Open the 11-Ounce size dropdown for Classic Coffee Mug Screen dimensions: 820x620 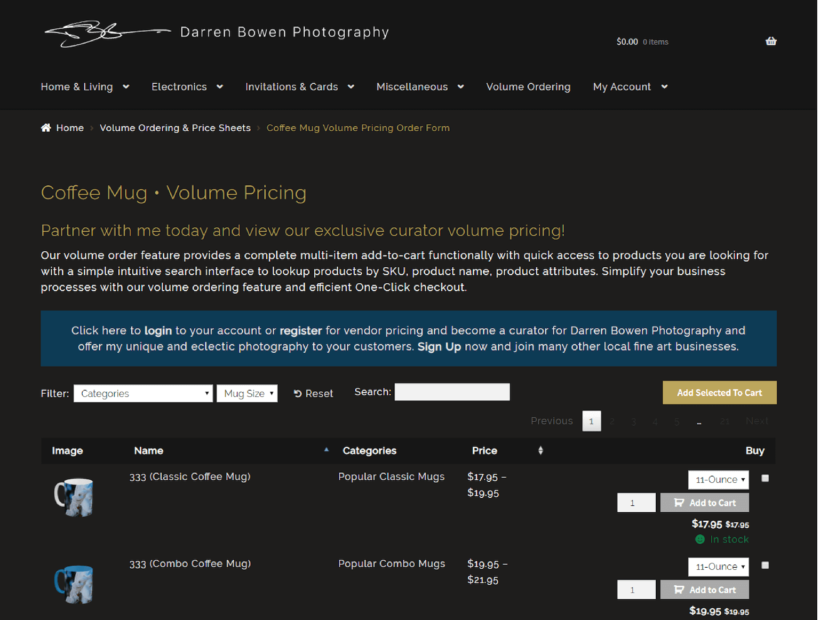[719, 479]
